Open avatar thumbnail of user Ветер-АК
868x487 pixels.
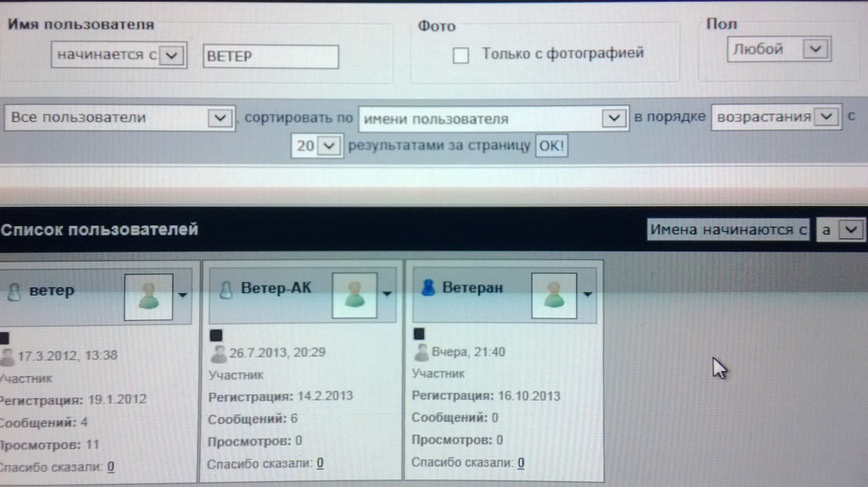point(355,294)
